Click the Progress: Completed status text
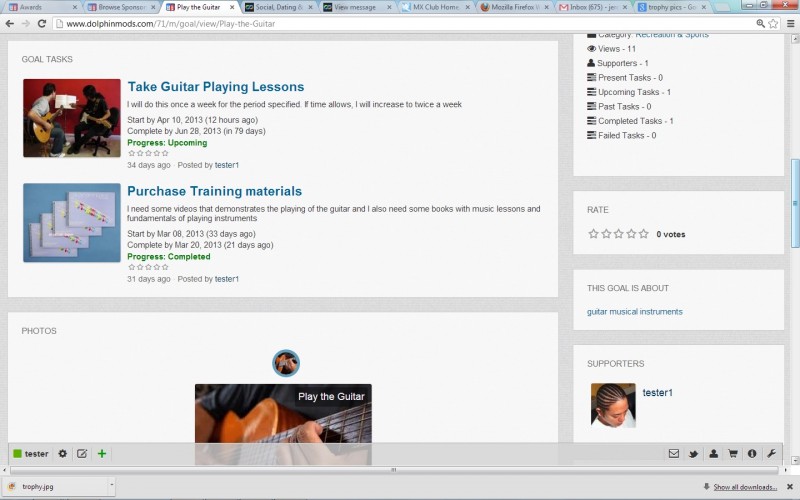Image resolution: width=800 pixels, height=500 pixels. pos(168,256)
